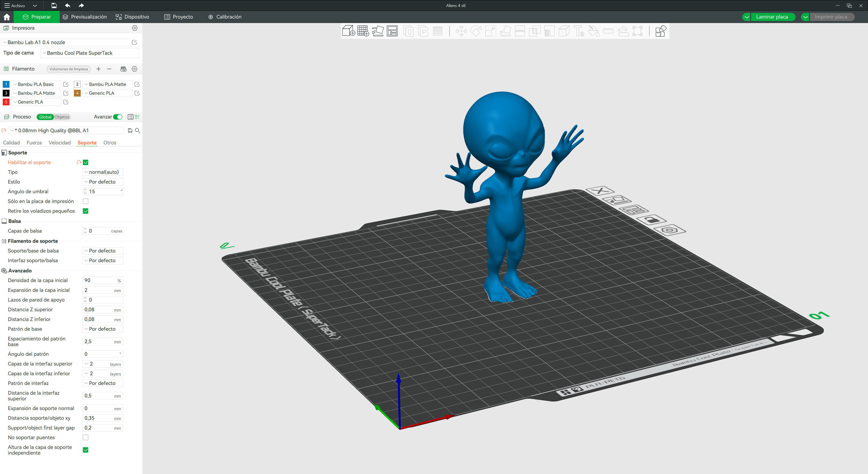The width and height of the screenshot is (868, 474).
Task: Click the Undo arrow
Action: coord(67,5)
